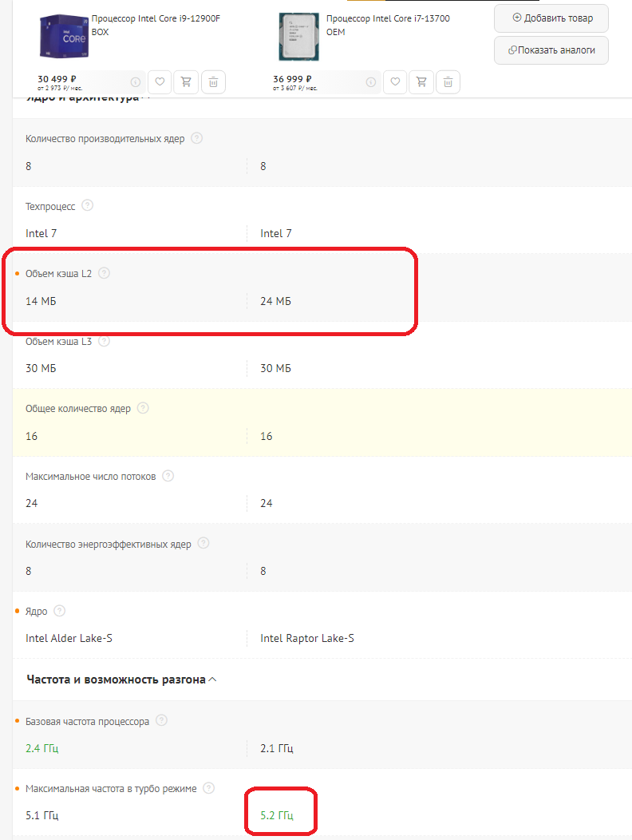Remove i9-12900F from comparison trash icon
This screenshot has height=840, width=632.
tap(213, 82)
